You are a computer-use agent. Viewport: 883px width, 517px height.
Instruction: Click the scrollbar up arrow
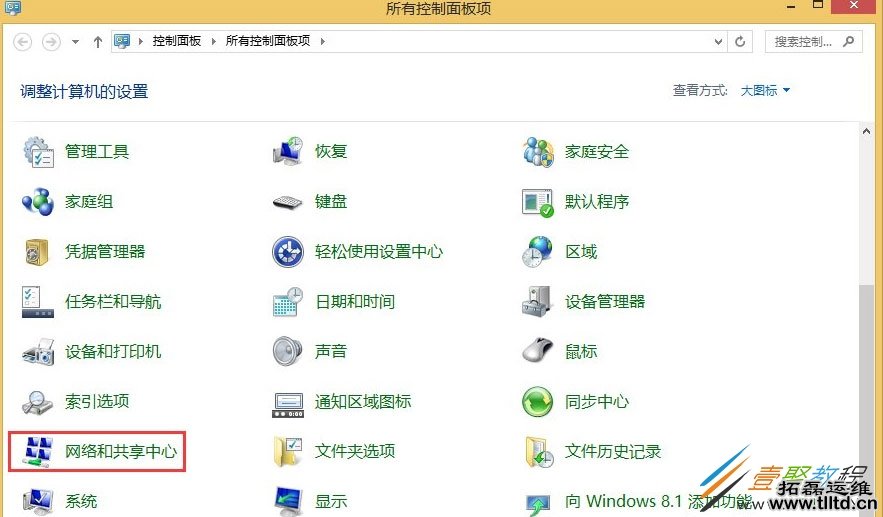pos(866,131)
